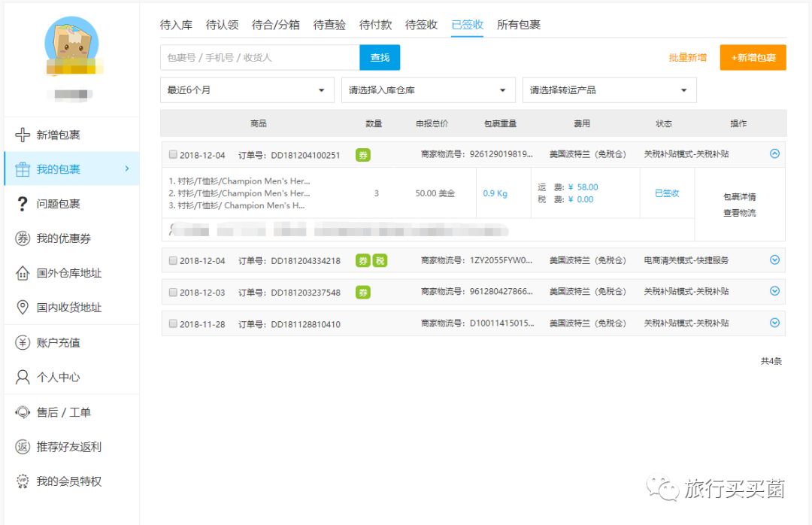Click the orange +新增包裹 button
Image resolution: width=812 pixels, height=525 pixels.
click(x=753, y=57)
